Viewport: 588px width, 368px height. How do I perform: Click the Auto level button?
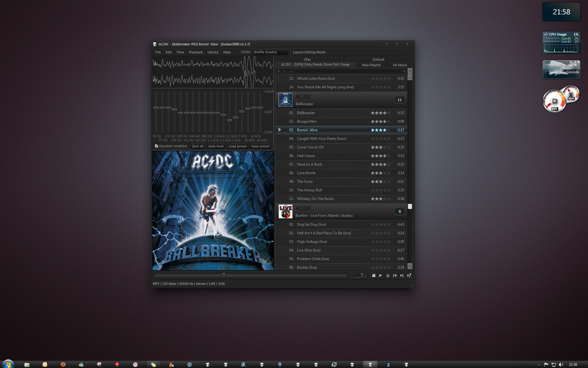(216, 146)
